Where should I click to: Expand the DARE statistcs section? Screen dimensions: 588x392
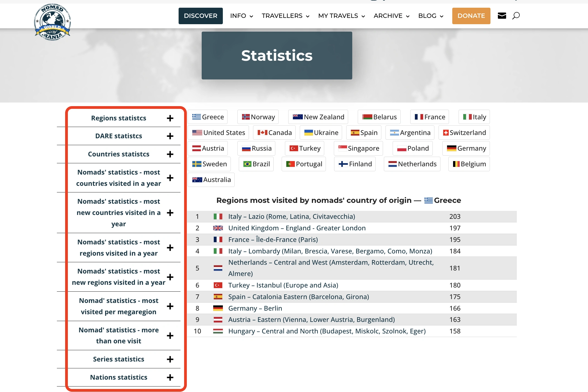170,136
